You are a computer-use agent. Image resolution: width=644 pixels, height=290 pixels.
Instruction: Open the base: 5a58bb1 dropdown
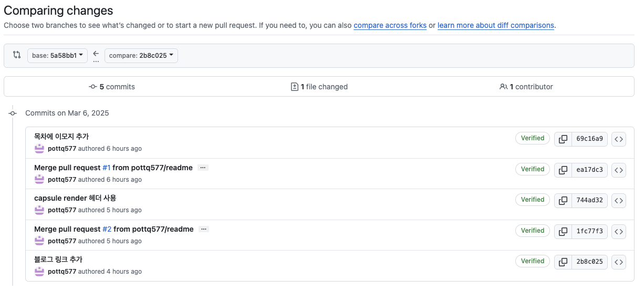click(x=58, y=56)
